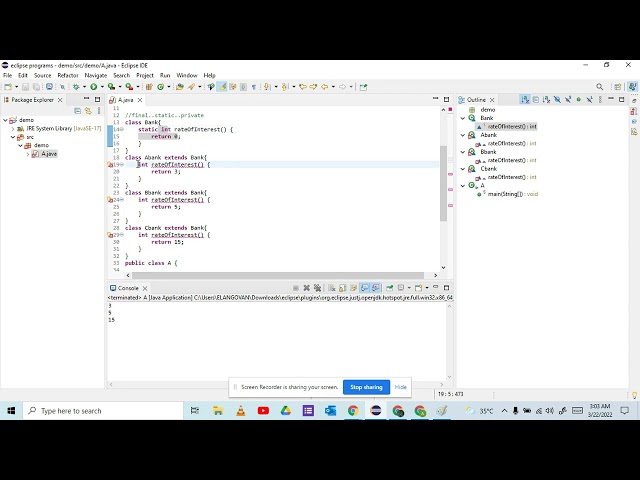
Task: Expand A.java node in Package Explorer
Action: click(28, 154)
